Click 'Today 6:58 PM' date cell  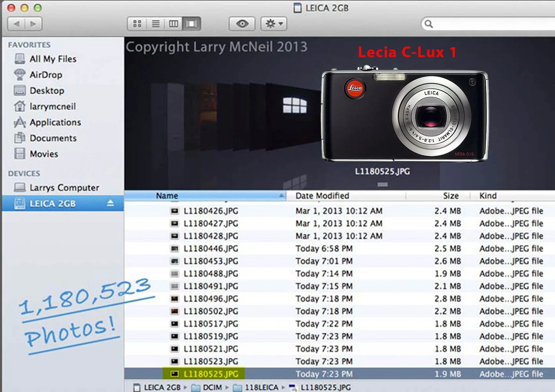pos(324,248)
